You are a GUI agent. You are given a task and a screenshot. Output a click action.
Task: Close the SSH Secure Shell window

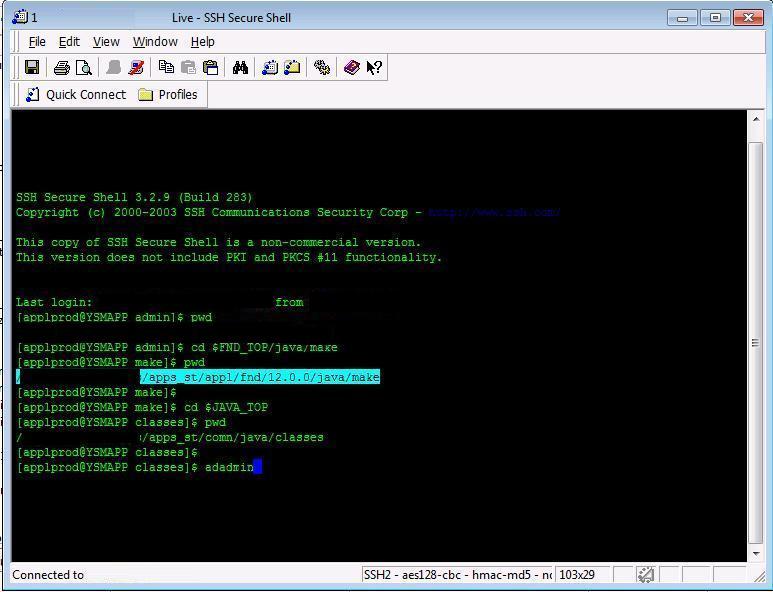pyautogui.click(x=748, y=18)
